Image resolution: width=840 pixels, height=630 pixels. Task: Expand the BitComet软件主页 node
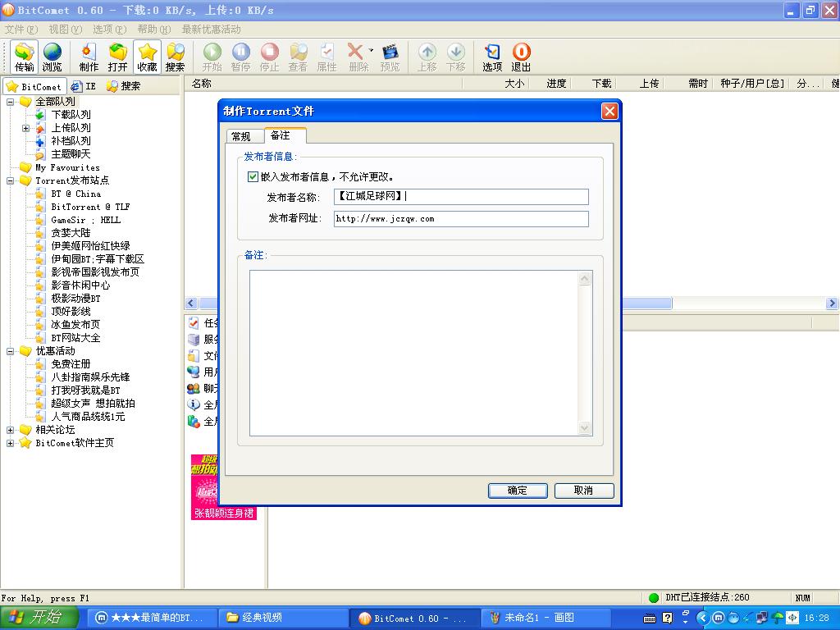(x=10, y=443)
